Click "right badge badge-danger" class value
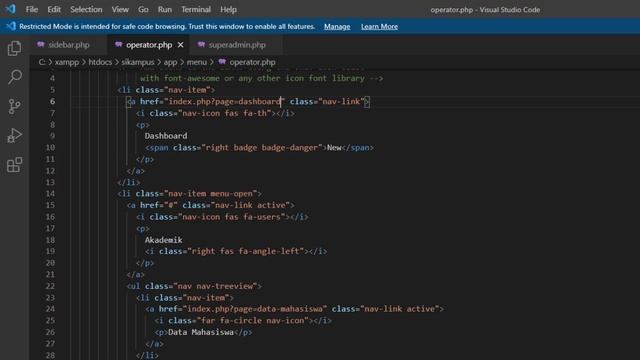Image resolution: width=640 pixels, height=360 pixels. click(x=262, y=147)
